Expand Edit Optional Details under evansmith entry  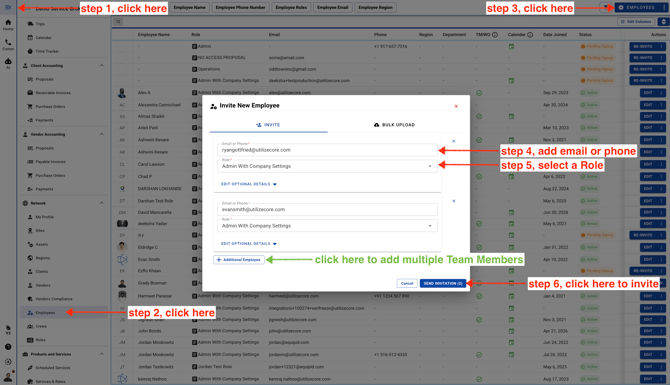[249, 244]
